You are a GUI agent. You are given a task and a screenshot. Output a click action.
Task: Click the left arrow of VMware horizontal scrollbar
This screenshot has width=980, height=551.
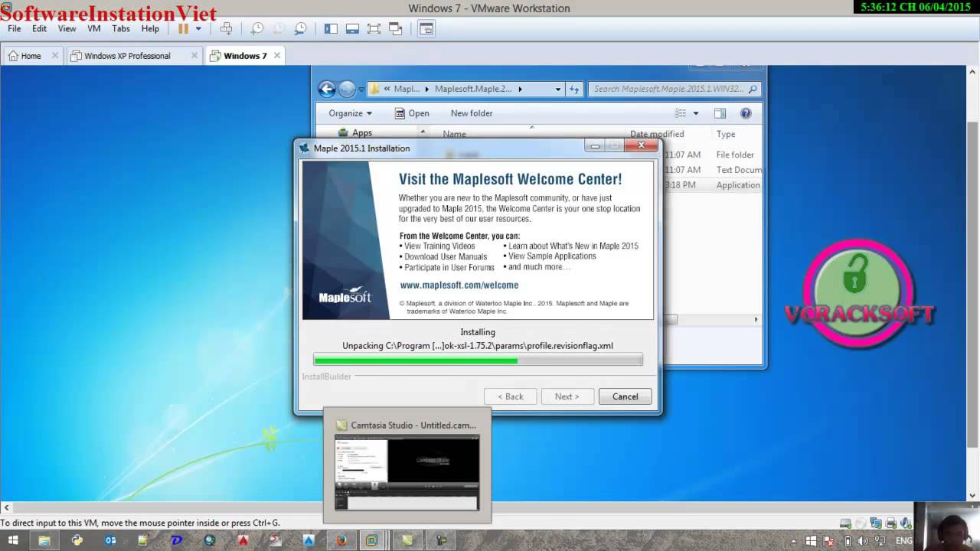tap(6, 507)
